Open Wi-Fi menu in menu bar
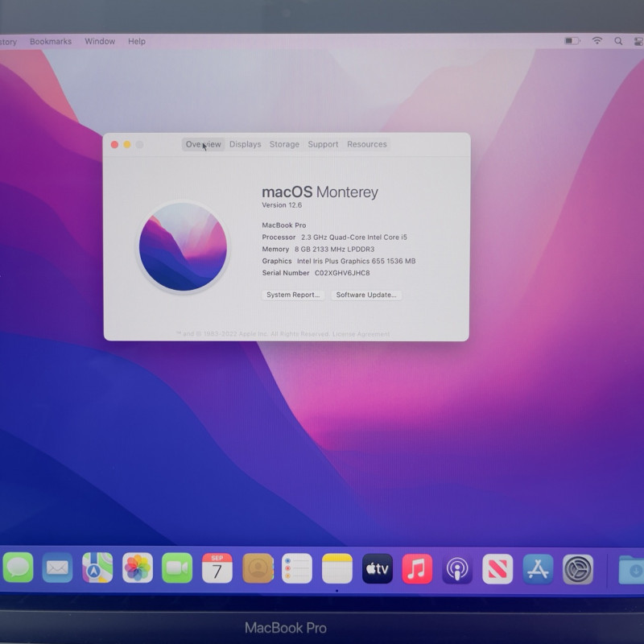 click(597, 41)
